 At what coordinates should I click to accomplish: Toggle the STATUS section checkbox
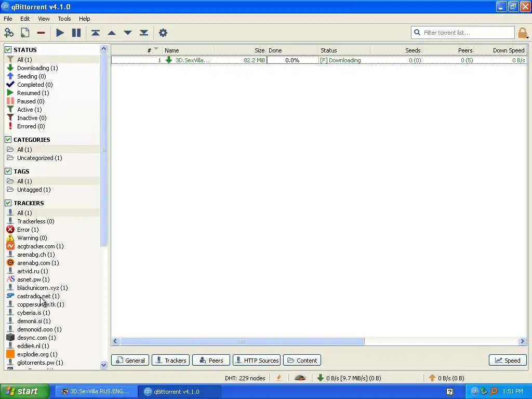click(x=8, y=49)
